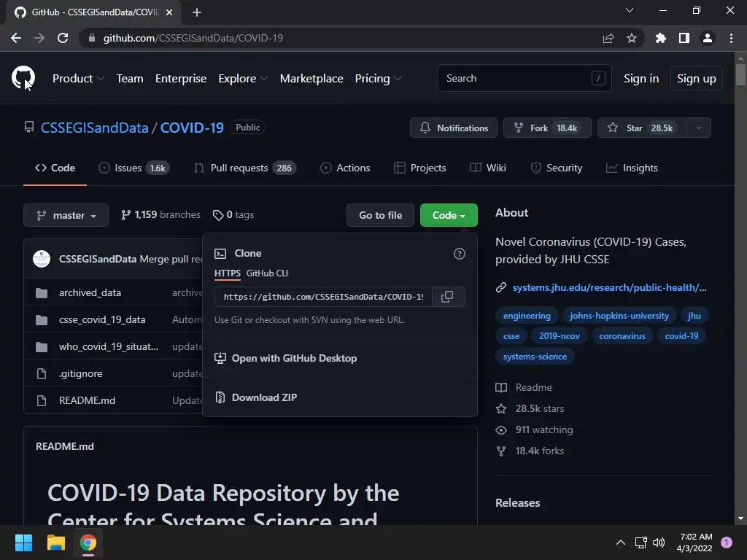Click the 1,159 branches link
The width and height of the screenshot is (747, 560).
[160, 215]
